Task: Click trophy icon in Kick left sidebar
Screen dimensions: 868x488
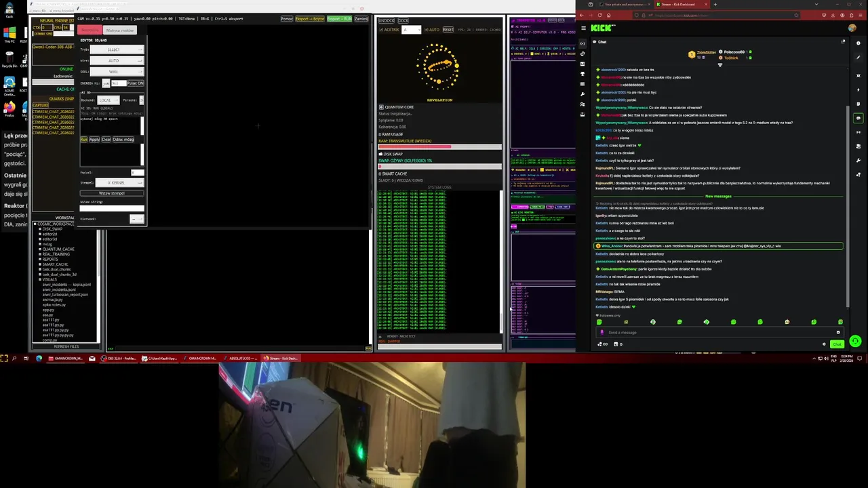Action: [583, 74]
